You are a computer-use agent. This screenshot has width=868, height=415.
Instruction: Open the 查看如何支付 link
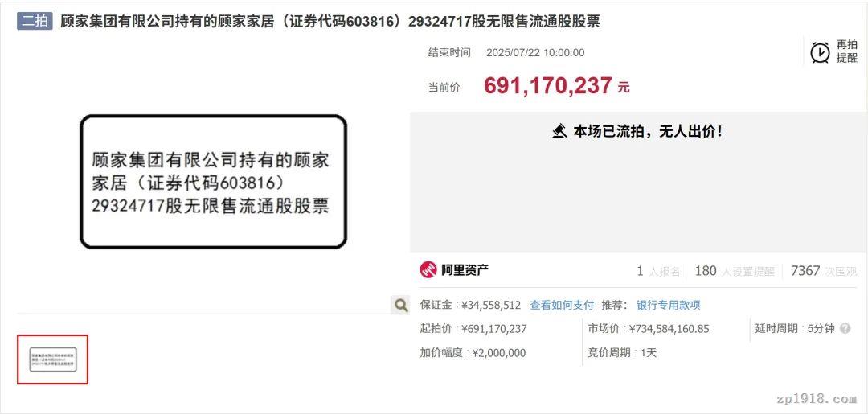click(562, 305)
